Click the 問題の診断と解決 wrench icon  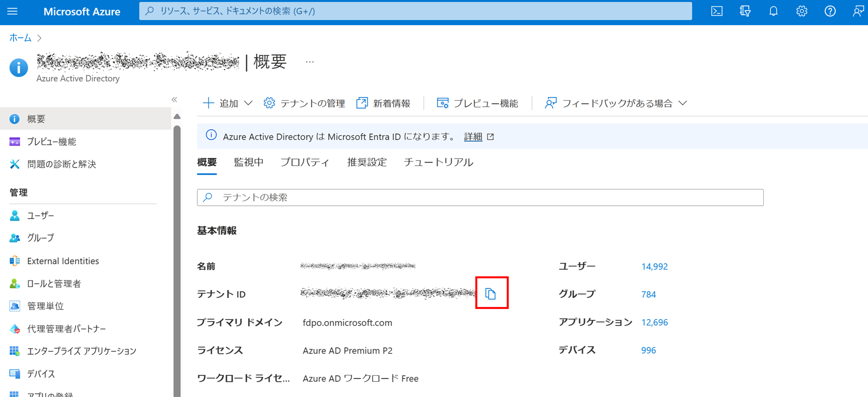click(x=15, y=164)
